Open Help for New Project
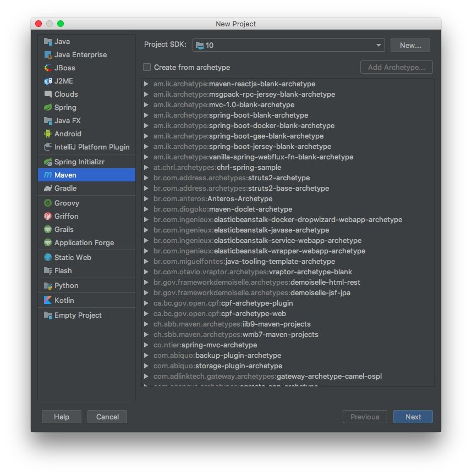 point(62,417)
